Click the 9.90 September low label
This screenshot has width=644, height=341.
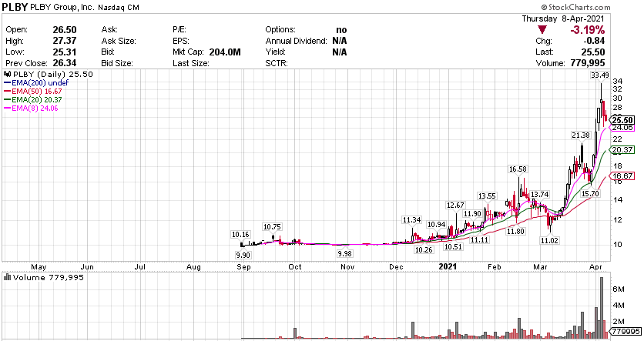[x=243, y=256]
